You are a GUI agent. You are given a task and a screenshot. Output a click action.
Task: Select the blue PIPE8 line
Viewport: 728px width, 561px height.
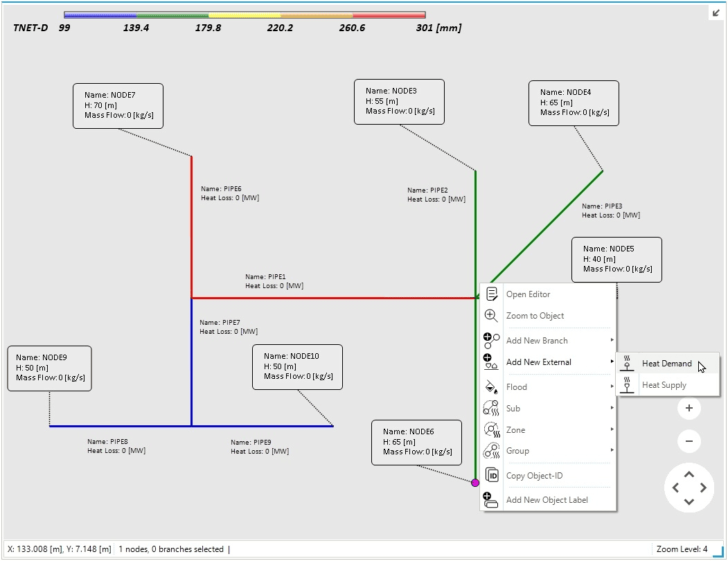118,426
